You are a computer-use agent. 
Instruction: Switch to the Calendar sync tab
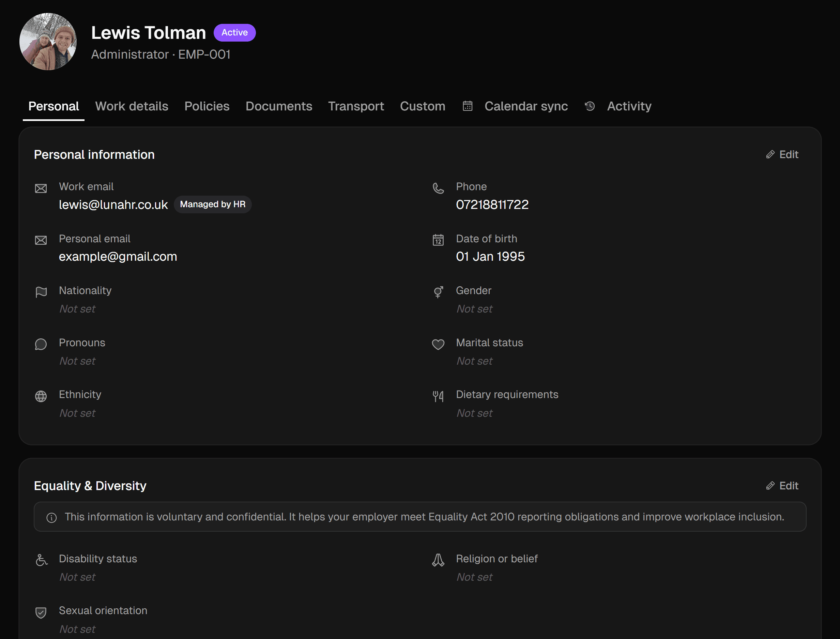[x=525, y=106]
